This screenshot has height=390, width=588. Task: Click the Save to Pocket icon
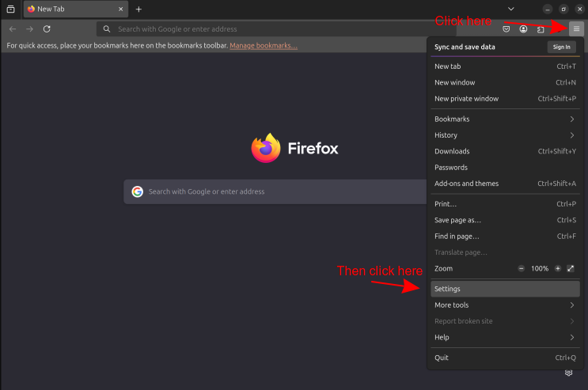(x=506, y=29)
